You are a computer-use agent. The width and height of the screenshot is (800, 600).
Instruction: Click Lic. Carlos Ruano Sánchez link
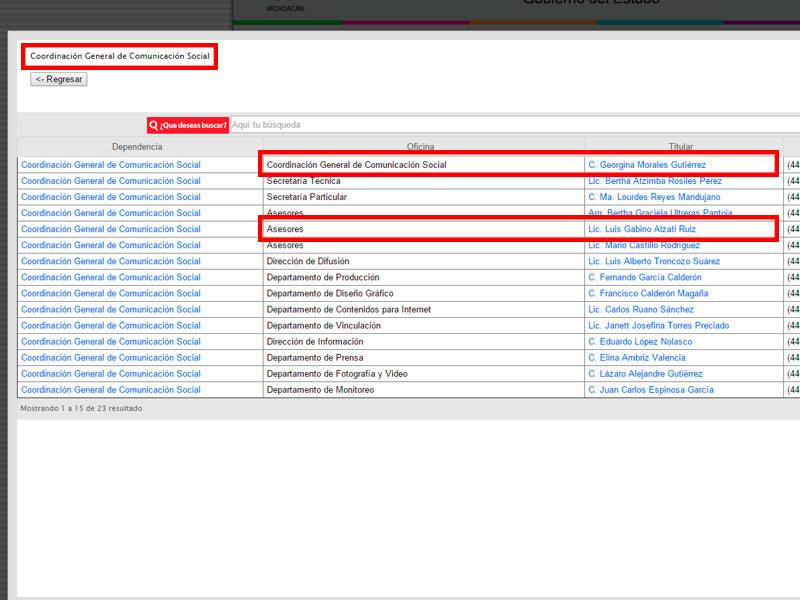pos(641,309)
